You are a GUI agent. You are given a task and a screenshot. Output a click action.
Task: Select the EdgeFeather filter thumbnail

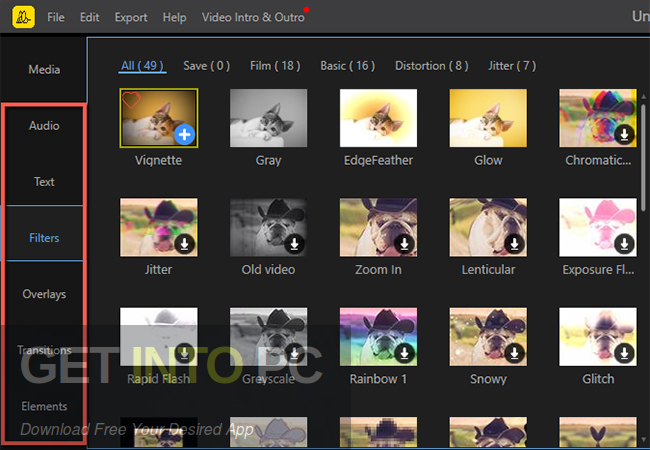tap(378, 118)
